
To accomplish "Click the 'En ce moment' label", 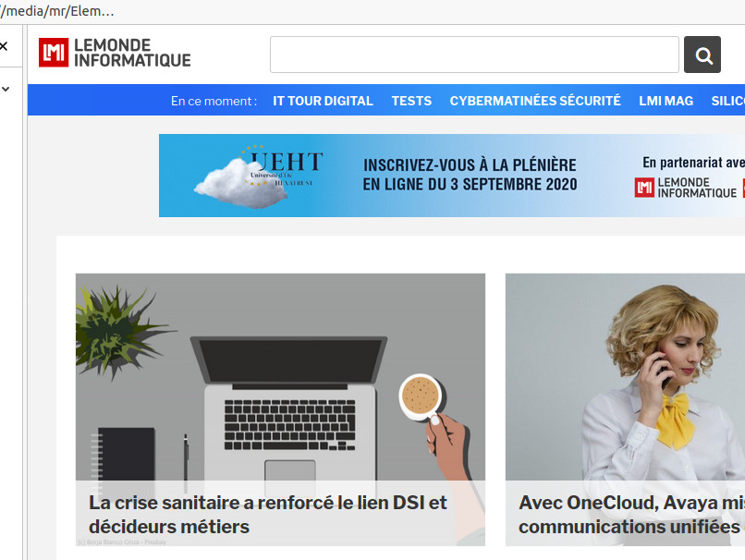I will coord(214,101).
